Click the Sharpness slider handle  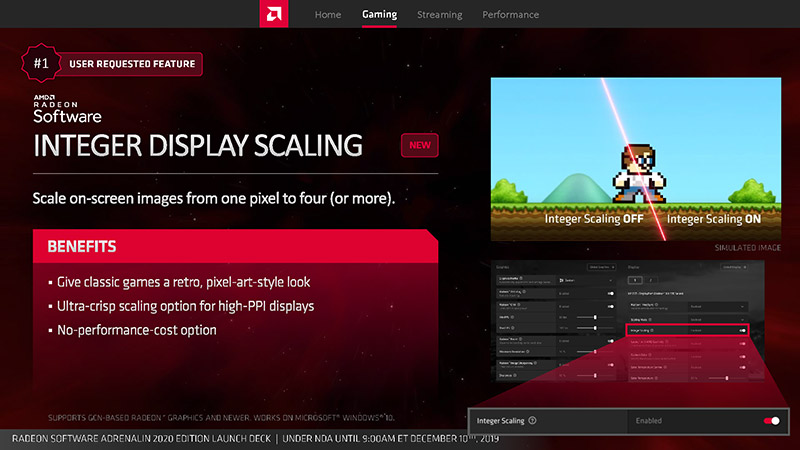[595, 376]
